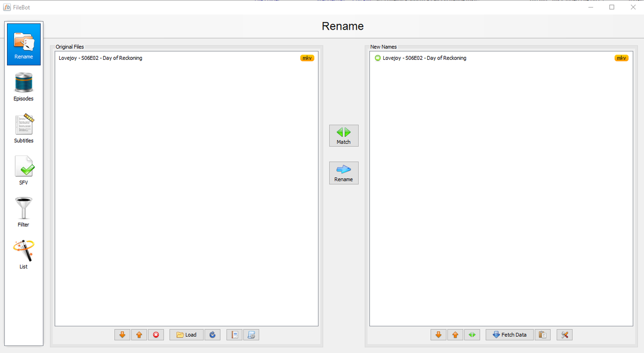
Task: Move new name down with orange arrow
Action: 438,335
